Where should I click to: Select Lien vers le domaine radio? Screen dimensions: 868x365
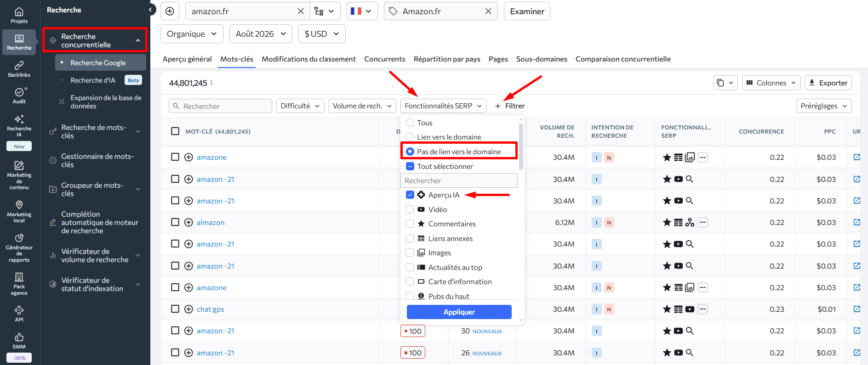coord(410,137)
